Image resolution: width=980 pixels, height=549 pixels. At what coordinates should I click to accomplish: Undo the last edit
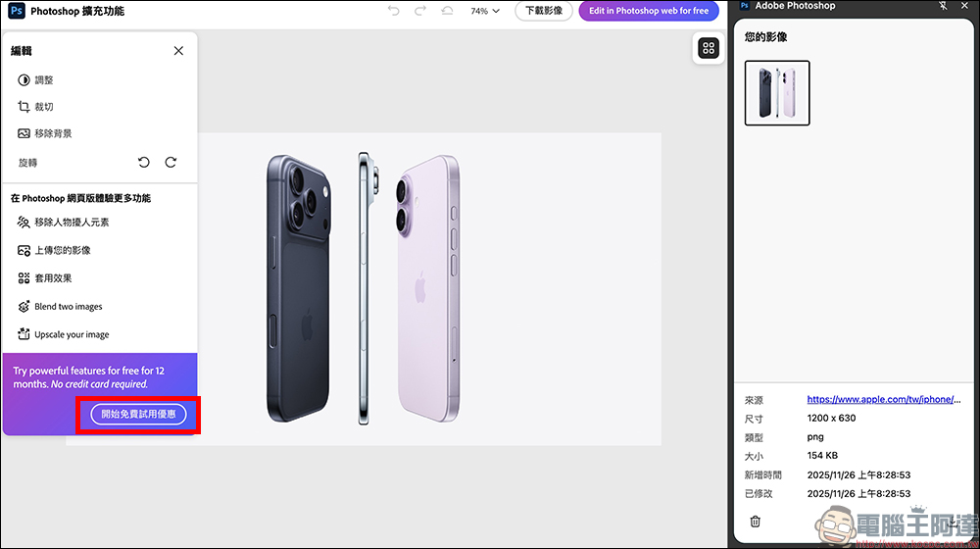[393, 11]
